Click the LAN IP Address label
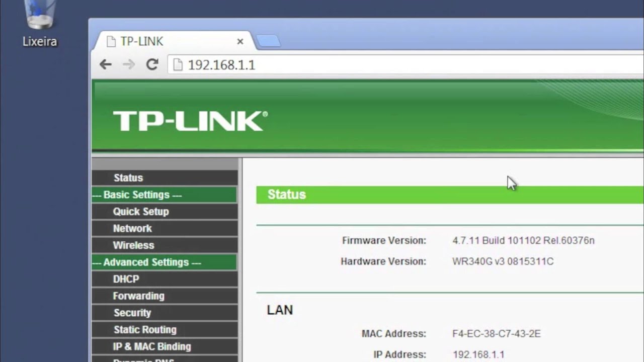644x362 pixels. tap(399, 354)
